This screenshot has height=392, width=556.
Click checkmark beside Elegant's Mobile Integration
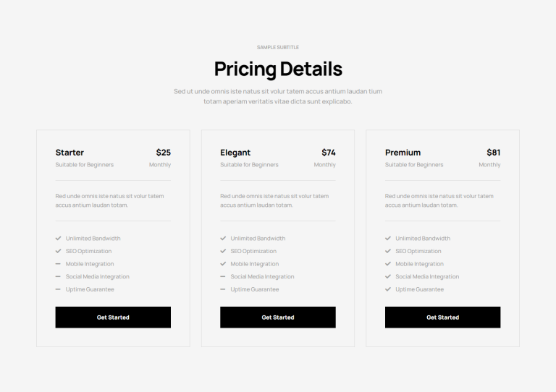223,264
